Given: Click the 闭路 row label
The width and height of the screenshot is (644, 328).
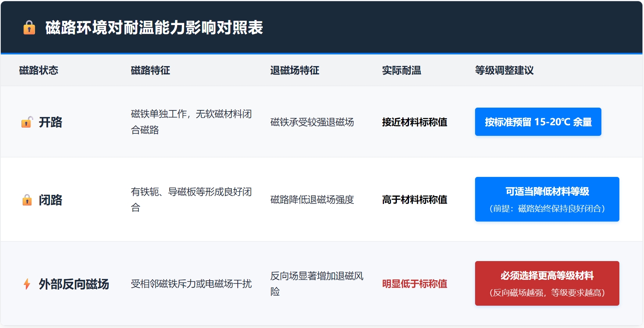Looking at the screenshot, I should 50,200.
